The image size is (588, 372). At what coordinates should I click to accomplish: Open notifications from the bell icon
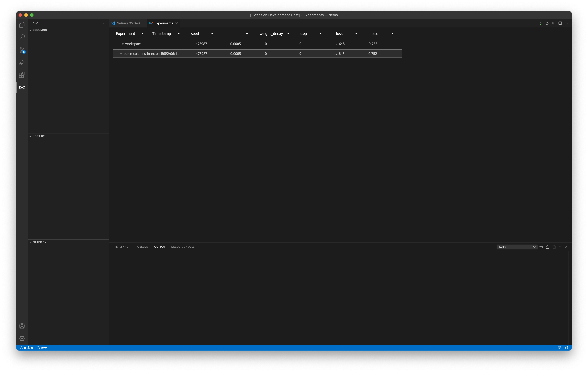coord(566,348)
